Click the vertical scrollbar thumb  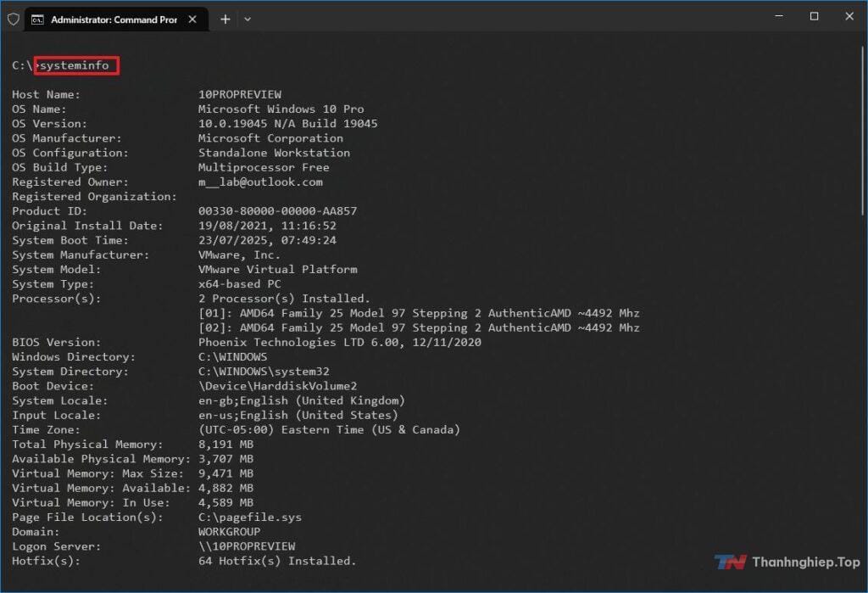862,131
